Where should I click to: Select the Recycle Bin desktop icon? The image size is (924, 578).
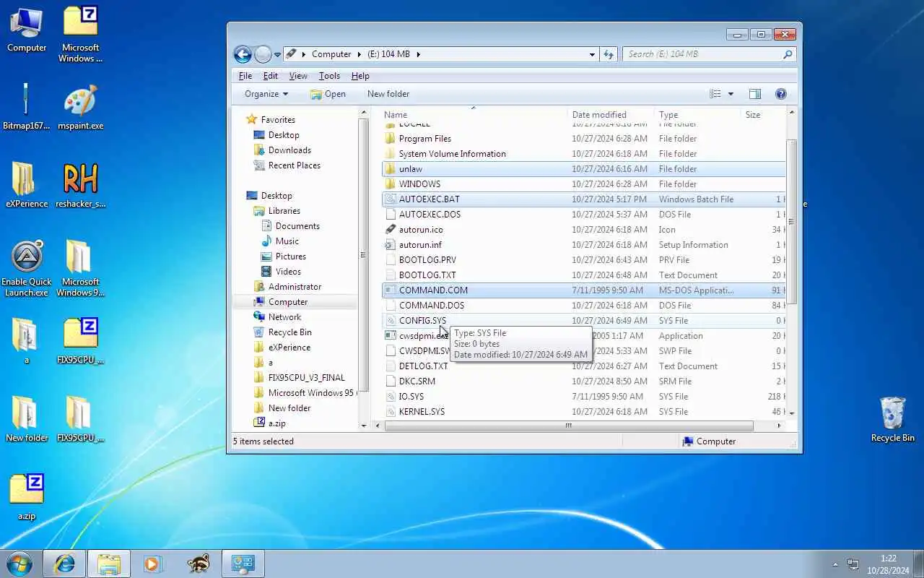click(x=892, y=419)
